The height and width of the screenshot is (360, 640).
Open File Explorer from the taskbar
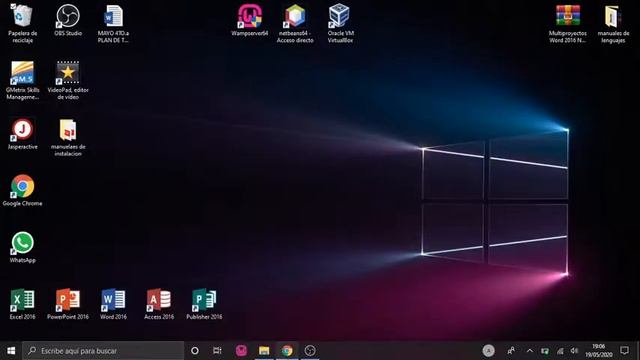click(264, 351)
